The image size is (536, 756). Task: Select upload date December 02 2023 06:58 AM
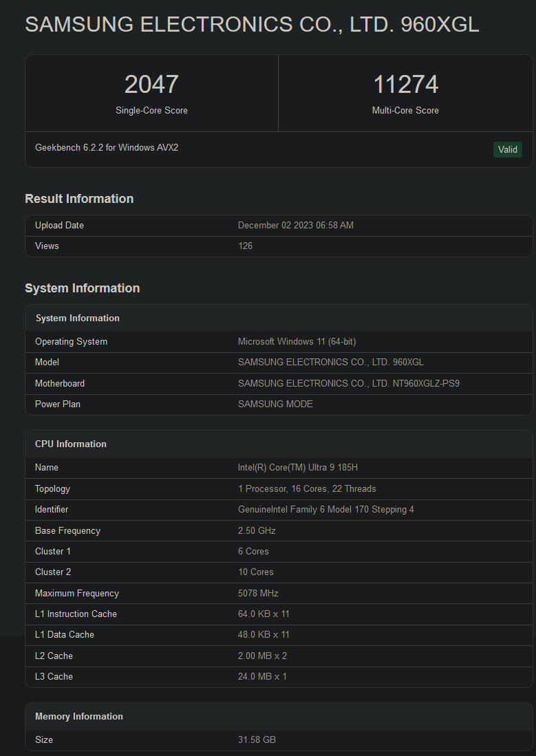tap(296, 225)
